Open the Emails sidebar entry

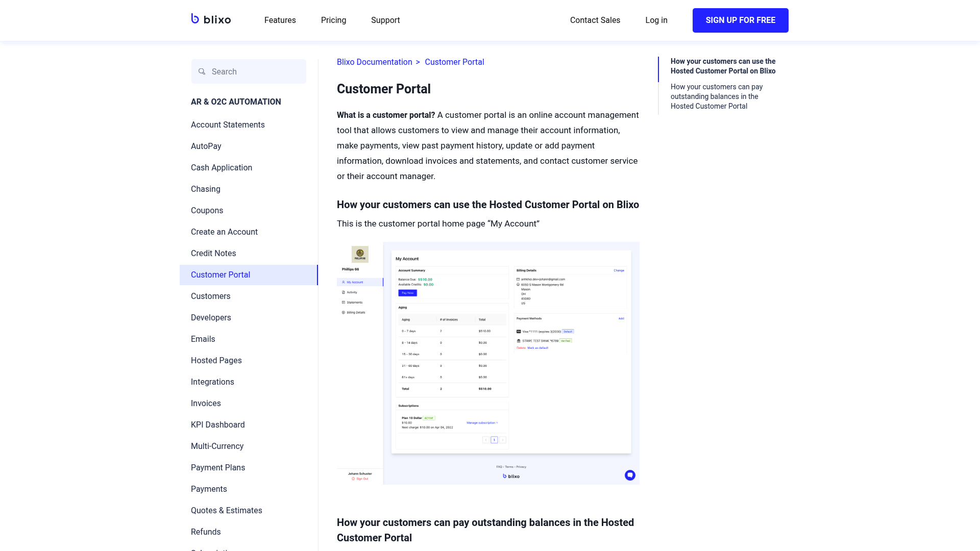[203, 339]
